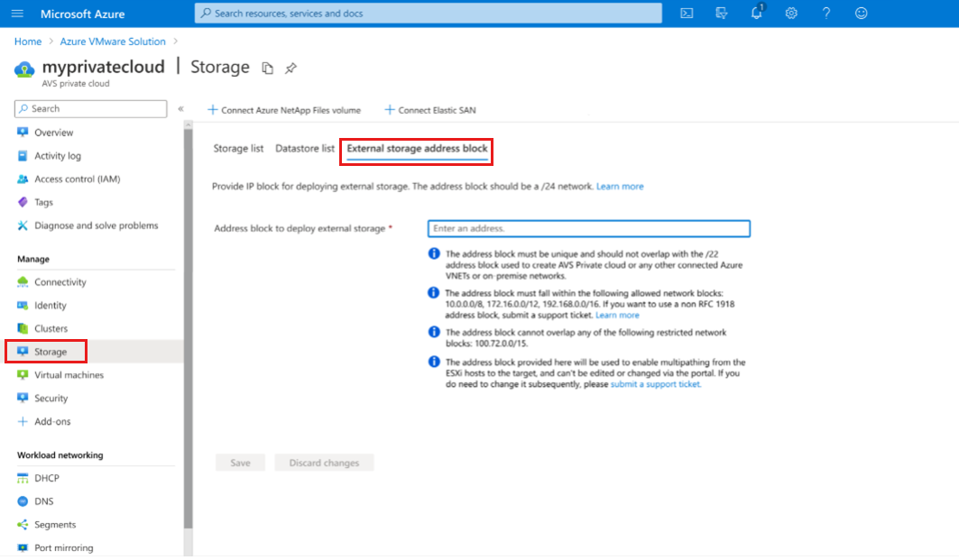Screen dimensions: 959x560
Task: Go to Home breadcrumb
Action: pyautogui.click(x=28, y=41)
